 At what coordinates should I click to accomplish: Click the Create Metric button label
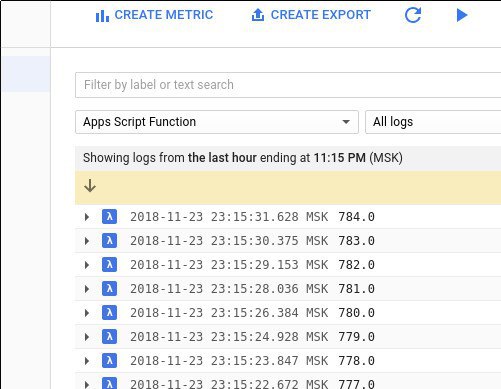tap(164, 15)
